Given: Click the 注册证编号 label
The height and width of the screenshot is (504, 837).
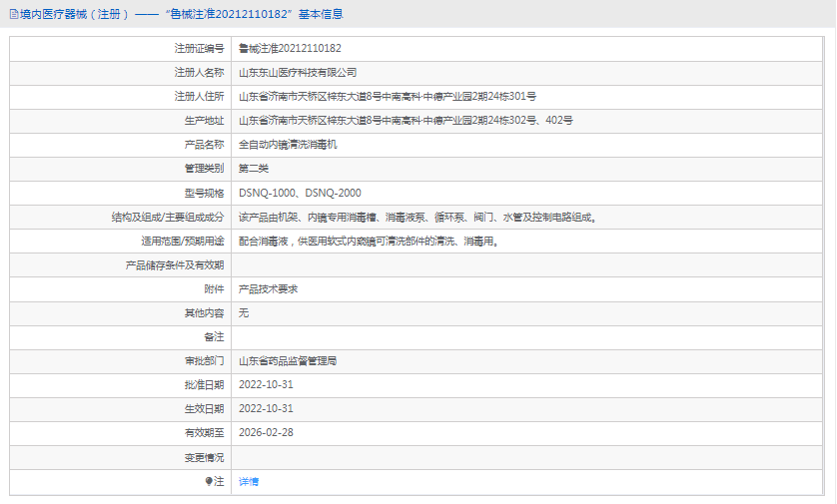Looking at the screenshot, I should (x=199, y=49).
